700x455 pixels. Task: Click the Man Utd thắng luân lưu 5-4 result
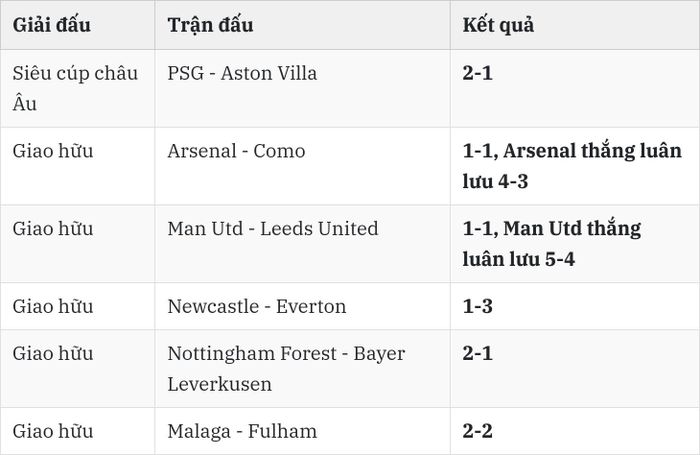(x=552, y=244)
